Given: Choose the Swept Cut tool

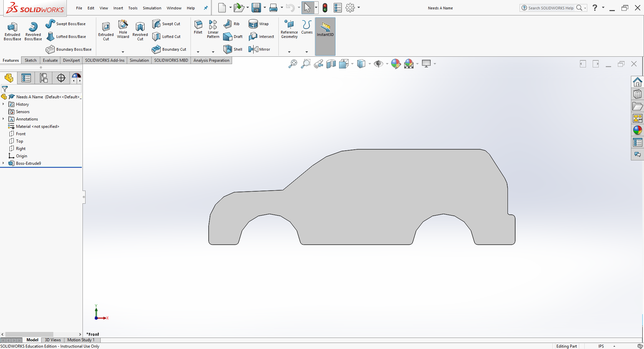Looking at the screenshot, I should pyautogui.click(x=166, y=24).
